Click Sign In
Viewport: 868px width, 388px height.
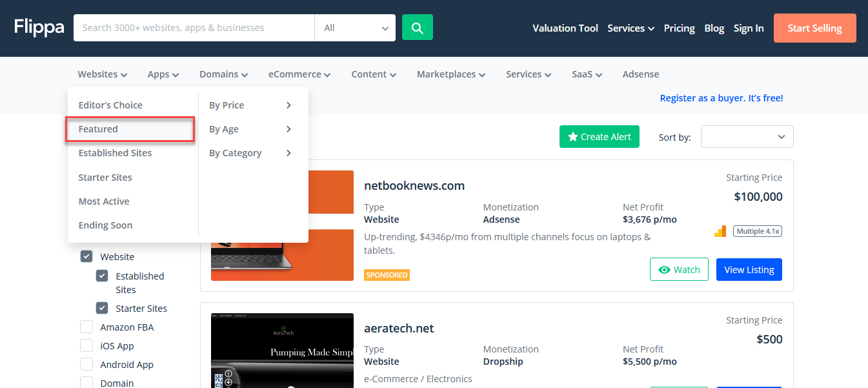coord(749,28)
